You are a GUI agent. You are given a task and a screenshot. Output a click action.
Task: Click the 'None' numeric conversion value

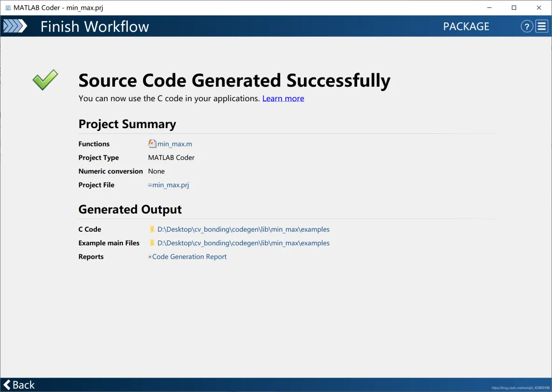pyautogui.click(x=156, y=172)
